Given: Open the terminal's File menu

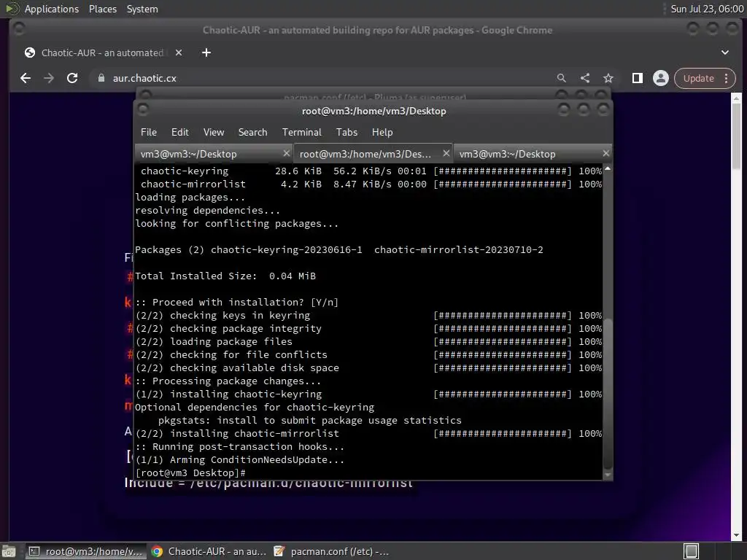Looking at the screenshot, I should click(149, 132).
